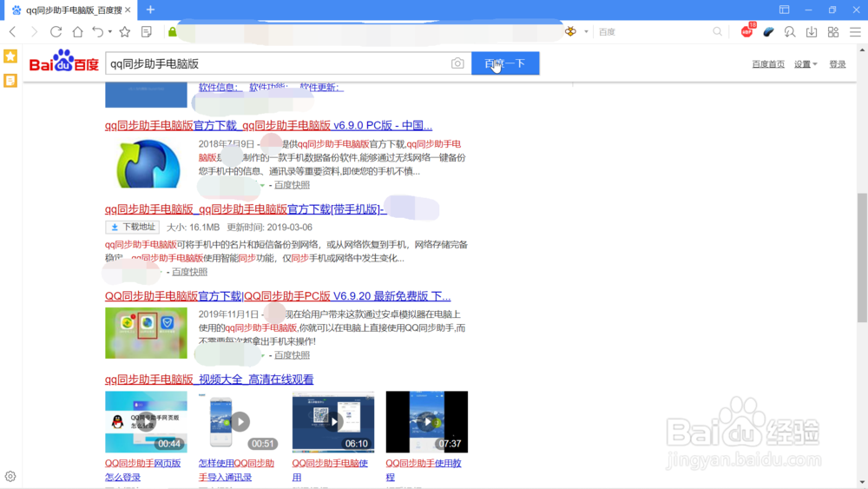Click the 百度一下 search button

click(x=505, y=63)
